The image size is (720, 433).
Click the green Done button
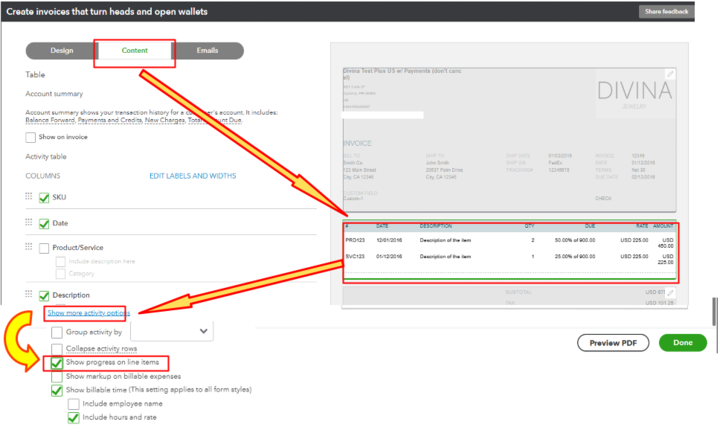point(683,343)
